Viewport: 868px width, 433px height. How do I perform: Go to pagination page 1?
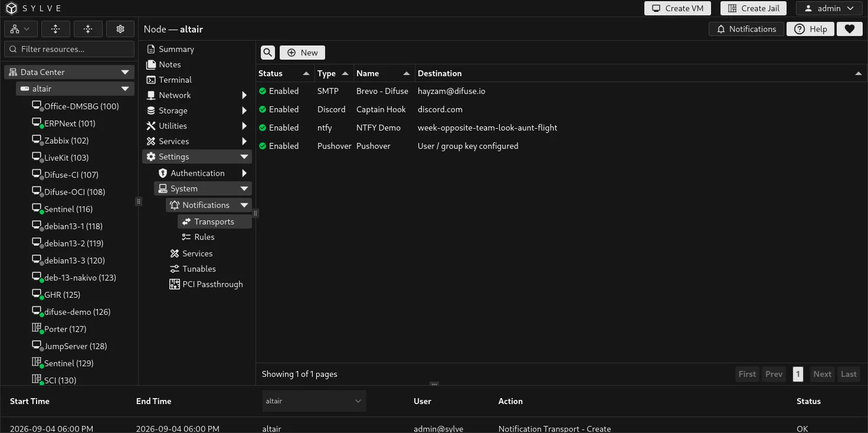[x=798, y=374]
